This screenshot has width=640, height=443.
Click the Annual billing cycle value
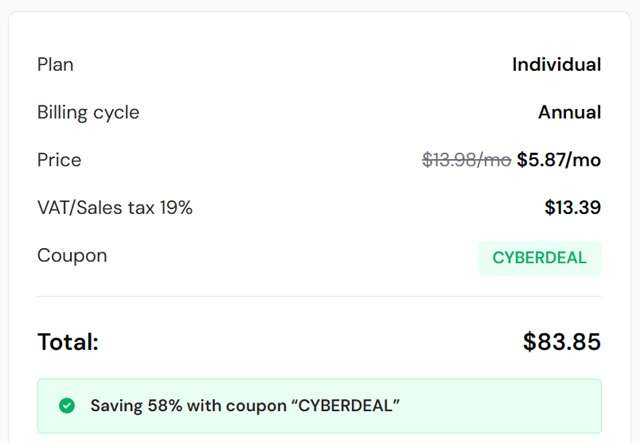pos(569,112)
